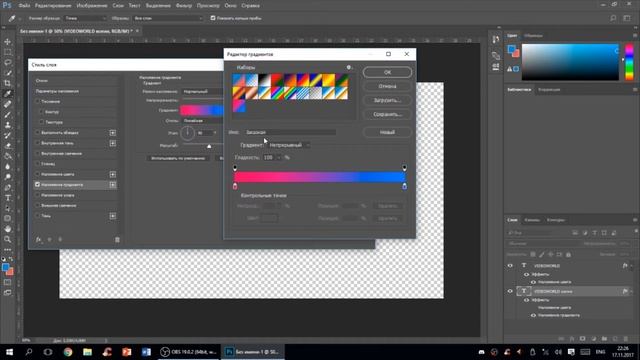Open the Стиль dropdown showing Линейная
The width and height of the screenshot is (640, 360).
coord(202,121)
